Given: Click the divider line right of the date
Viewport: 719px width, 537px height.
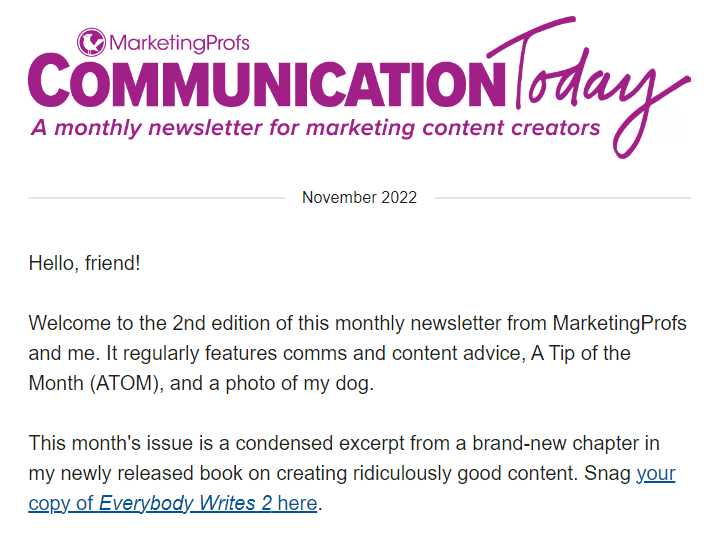Looking at the screenshot, I should tap(563, 198).
